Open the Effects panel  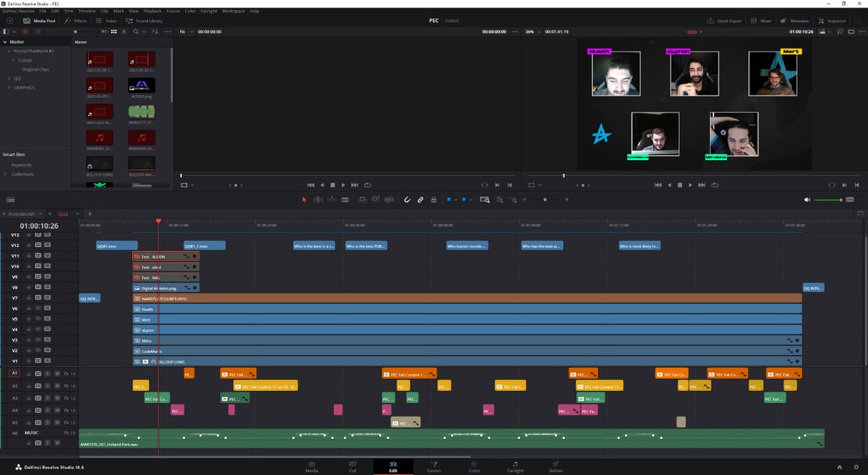pos(75,20)
